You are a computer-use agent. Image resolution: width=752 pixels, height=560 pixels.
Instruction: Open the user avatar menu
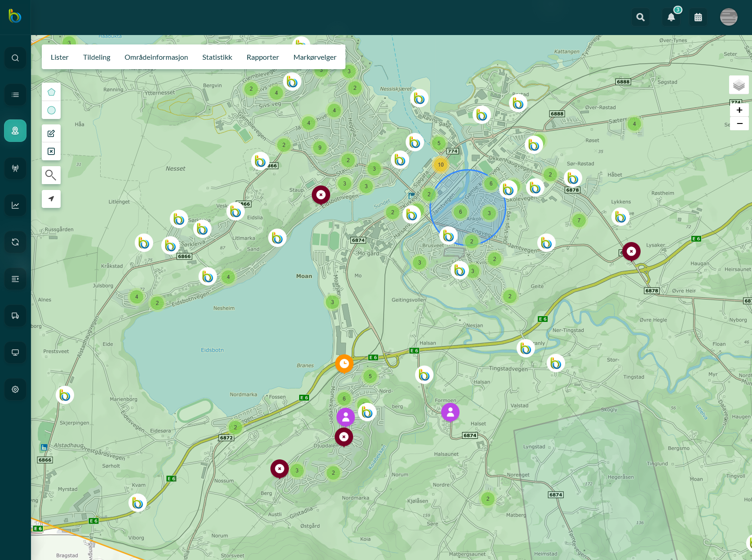tap(729, 17)
